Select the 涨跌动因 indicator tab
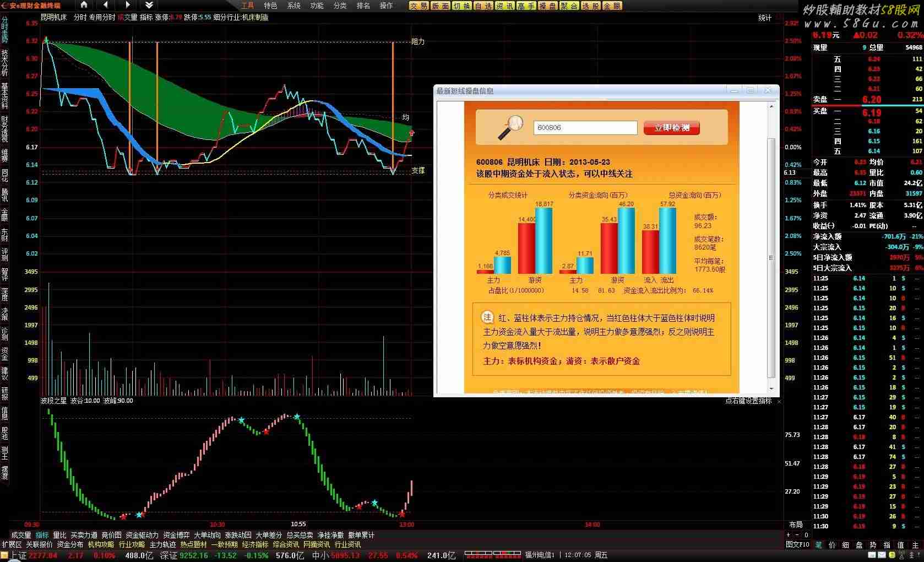This screenshot has width=924, height=562. pyautogui.click(x=238, y=535)
